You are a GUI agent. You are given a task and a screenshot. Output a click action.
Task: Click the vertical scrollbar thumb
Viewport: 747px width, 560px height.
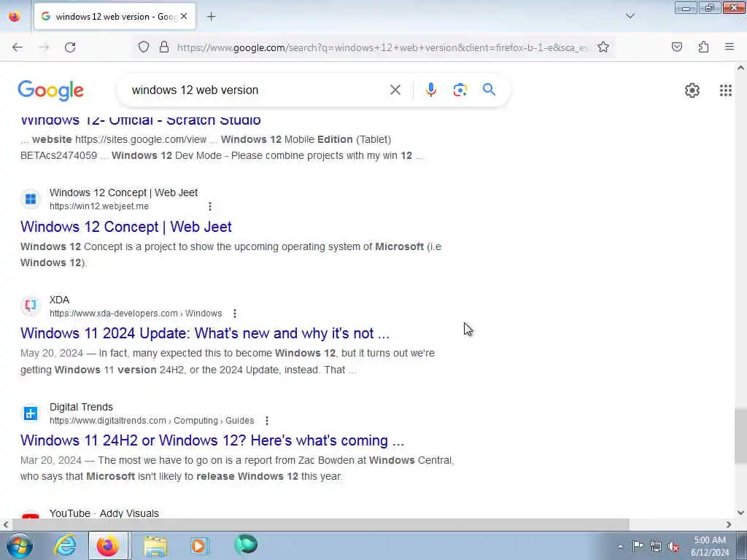[740, 435]
